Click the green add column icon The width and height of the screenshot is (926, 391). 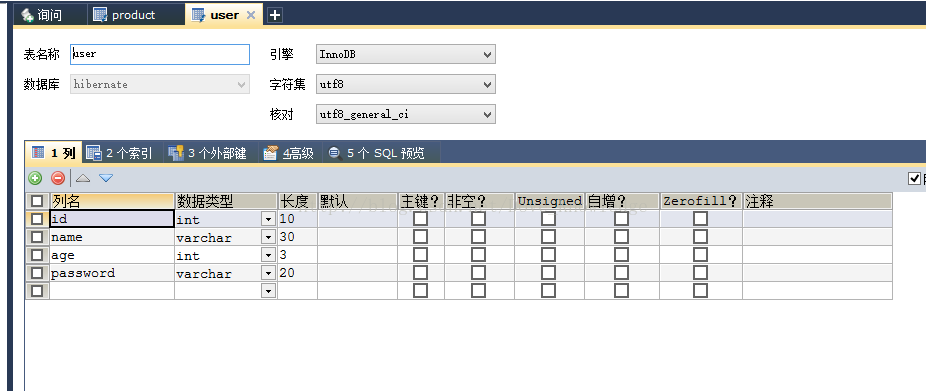(35, 178)
